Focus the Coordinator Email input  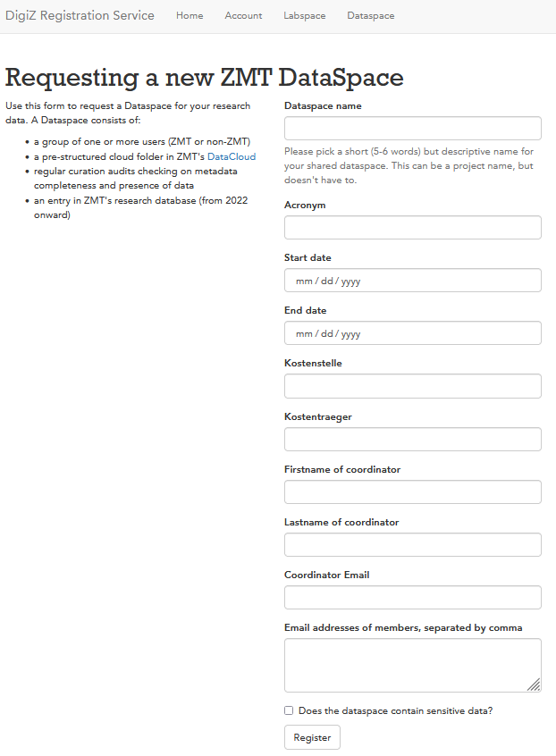point(412,597)
